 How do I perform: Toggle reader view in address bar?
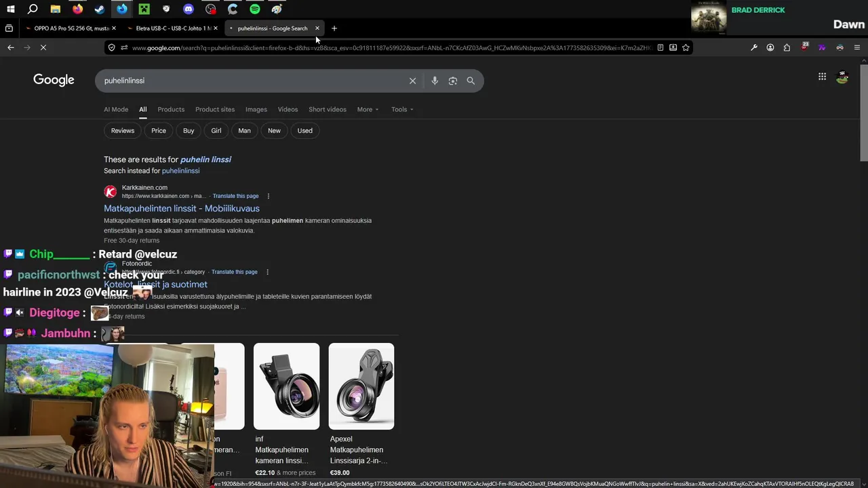tap(660, 47)
